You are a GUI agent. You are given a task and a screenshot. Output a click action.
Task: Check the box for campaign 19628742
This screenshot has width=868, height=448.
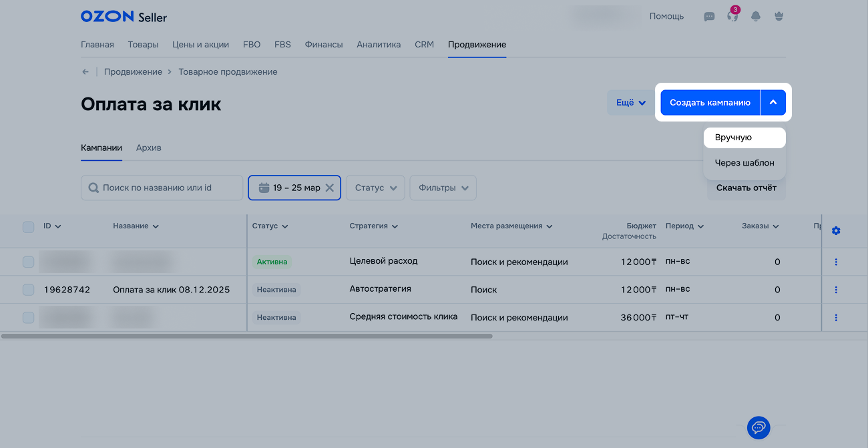pos(28,290)
